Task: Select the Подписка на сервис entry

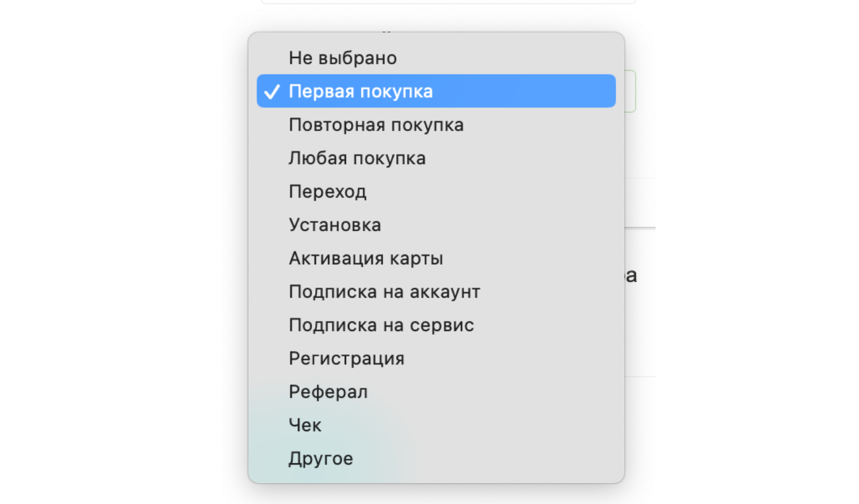Action: [381, 325]
